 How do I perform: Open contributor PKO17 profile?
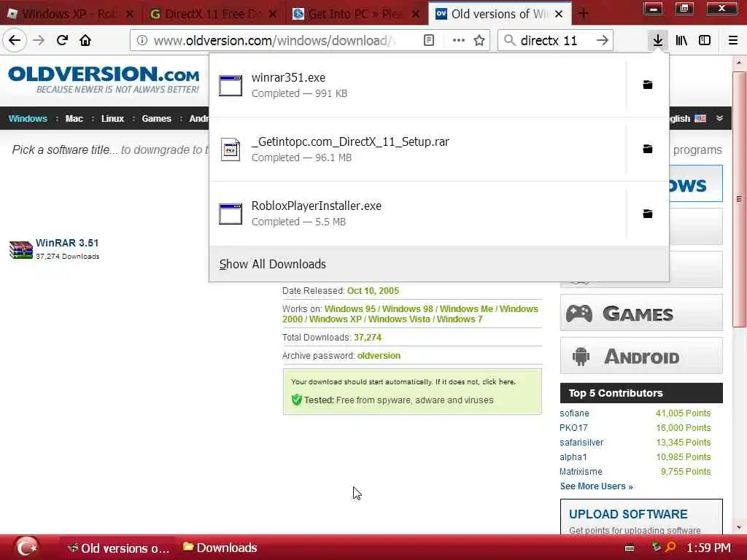573,427
